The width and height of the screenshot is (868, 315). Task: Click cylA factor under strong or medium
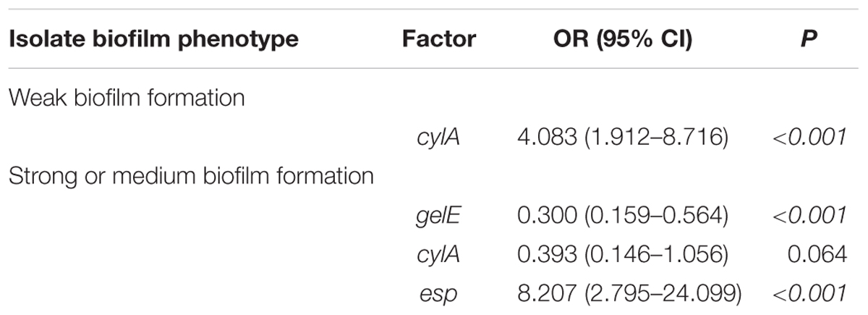pos(439,254)
